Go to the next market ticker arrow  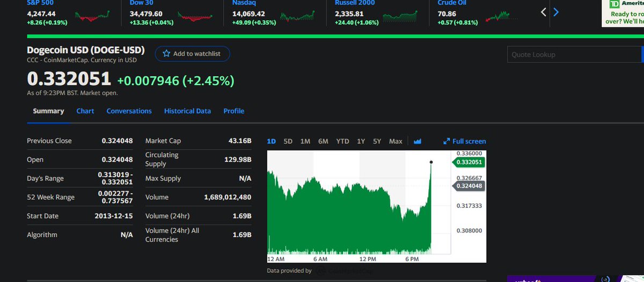click(x=556, y=12)
